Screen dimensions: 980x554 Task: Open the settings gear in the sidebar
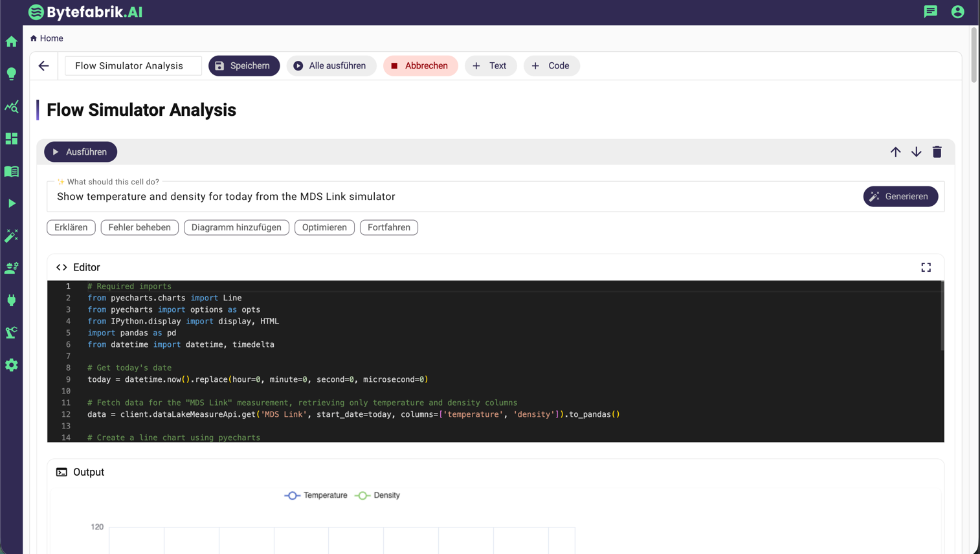click(11, 365)
